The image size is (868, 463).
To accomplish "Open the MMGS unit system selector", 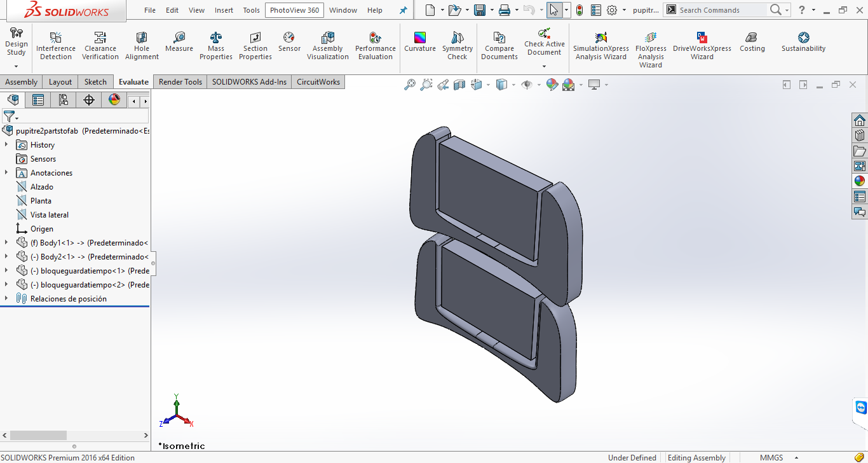I will 778,458.
